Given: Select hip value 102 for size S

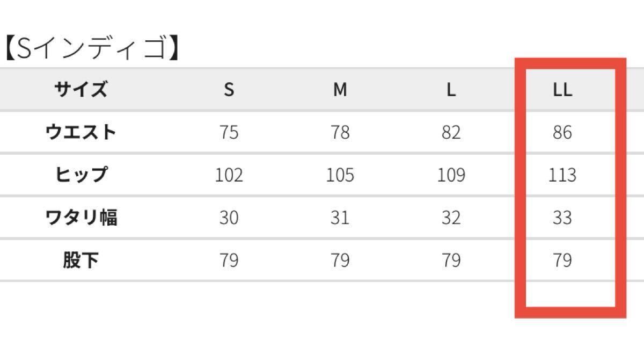Looking at the screenshot, I should point(229,175).
